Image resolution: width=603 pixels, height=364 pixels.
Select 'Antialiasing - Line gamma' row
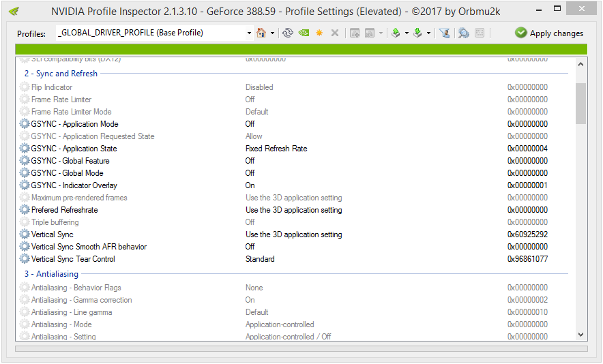click(x=293, y=312)
